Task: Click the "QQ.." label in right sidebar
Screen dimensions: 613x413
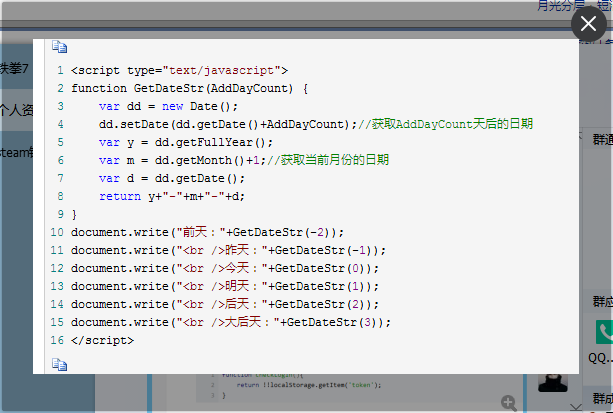Action: coord(600,358)
